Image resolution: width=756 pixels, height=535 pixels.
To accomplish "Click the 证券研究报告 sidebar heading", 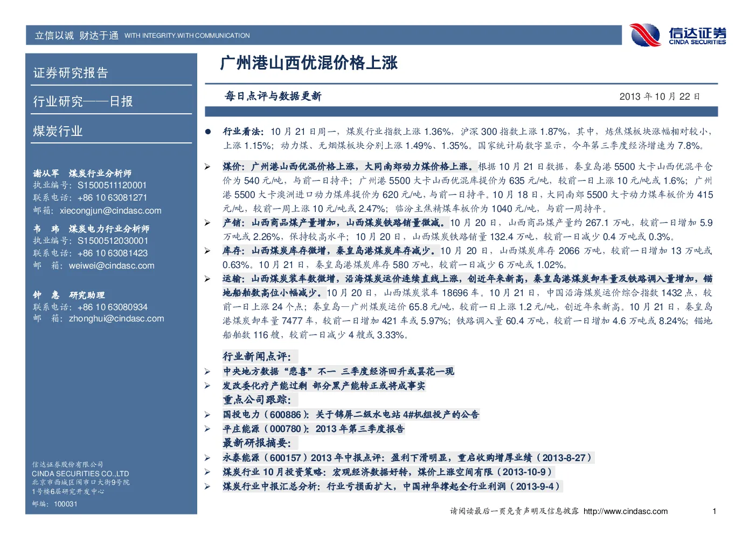I will click(x=71, y=73).
